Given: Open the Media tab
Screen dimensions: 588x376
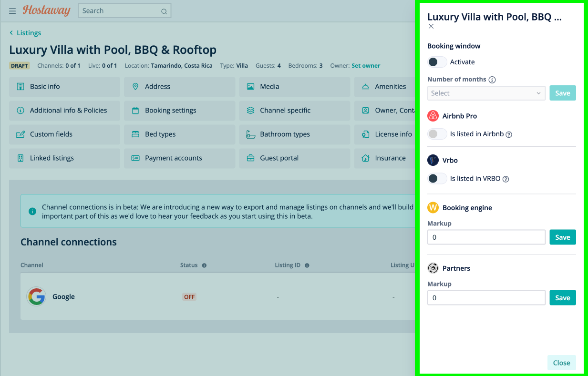Looking at the screenshot, I should (x=295, y=87).
